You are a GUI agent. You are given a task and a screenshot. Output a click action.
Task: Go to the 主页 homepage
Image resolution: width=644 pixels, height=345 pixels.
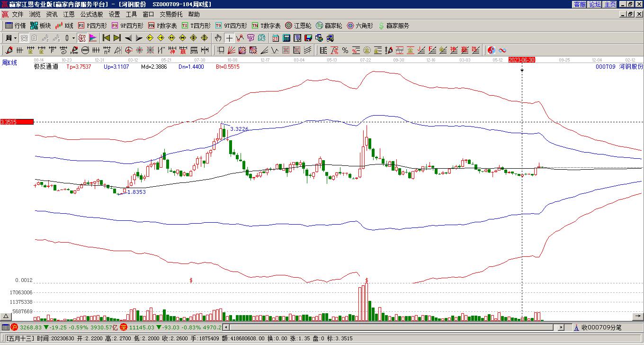coord(610,4)
